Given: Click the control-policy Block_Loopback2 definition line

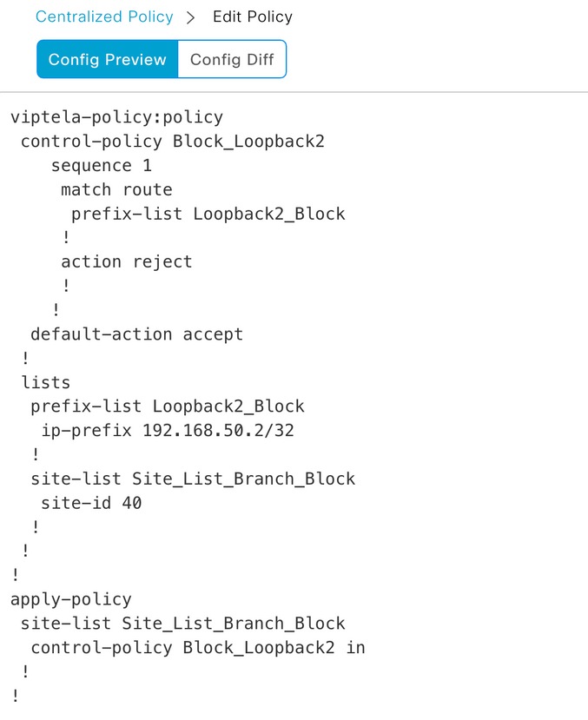Looking at the screenshot, I should pyautogui.click(x=173, y=141).
